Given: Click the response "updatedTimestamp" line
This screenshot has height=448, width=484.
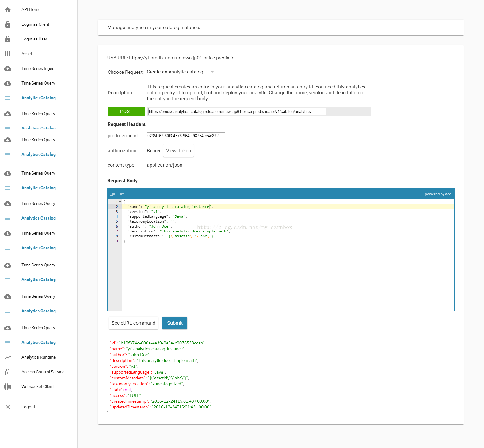Looking at the screenshot, I should (x=161, y=407).
